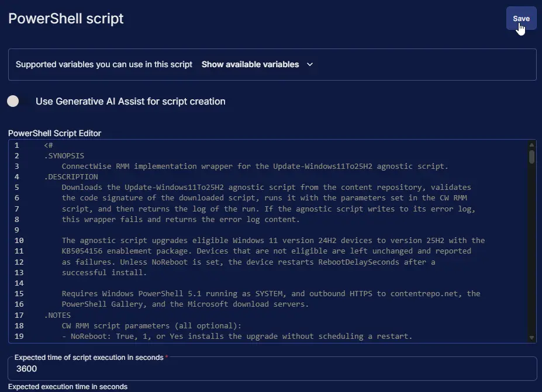Click the chevron beside Show available variables
This screenshot has height=392, width=542.
(310, 65)
